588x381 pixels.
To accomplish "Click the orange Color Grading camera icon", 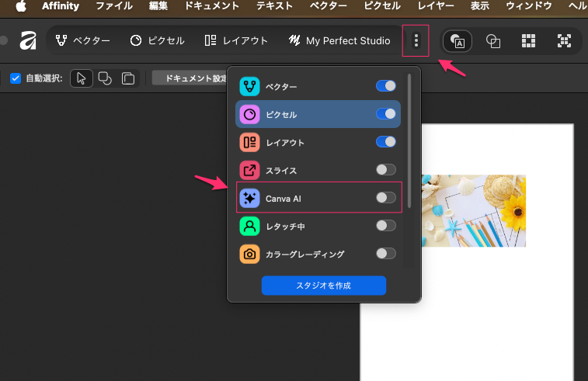I will click(x=249, y=254).
